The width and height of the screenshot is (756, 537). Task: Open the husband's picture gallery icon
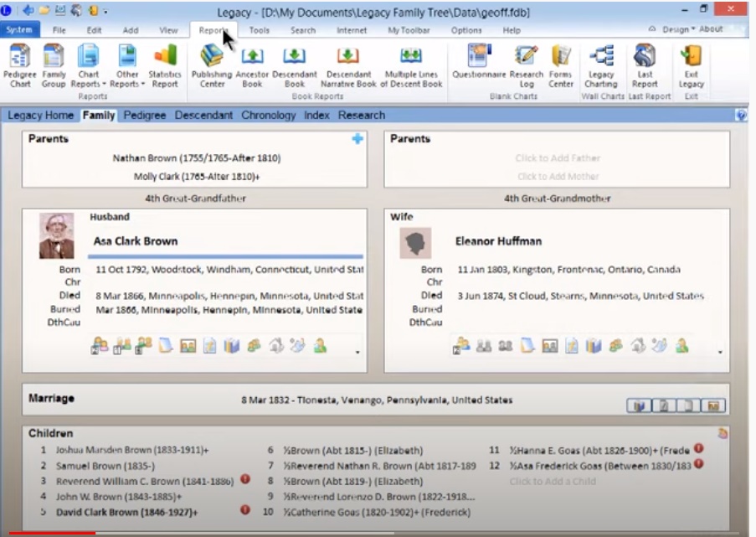188,346
